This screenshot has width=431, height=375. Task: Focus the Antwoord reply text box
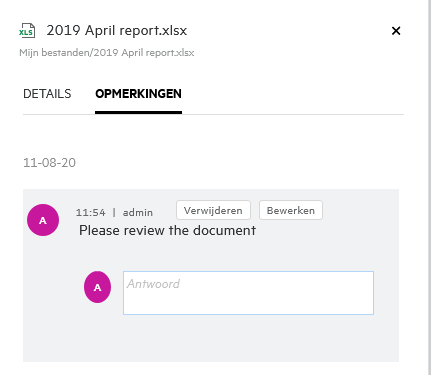click(x=248, y=293)
